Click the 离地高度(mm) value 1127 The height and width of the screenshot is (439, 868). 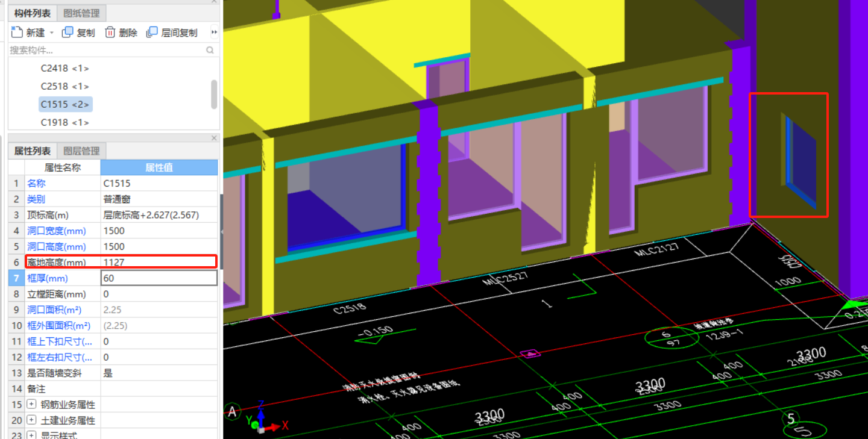(x=159, y=262)
